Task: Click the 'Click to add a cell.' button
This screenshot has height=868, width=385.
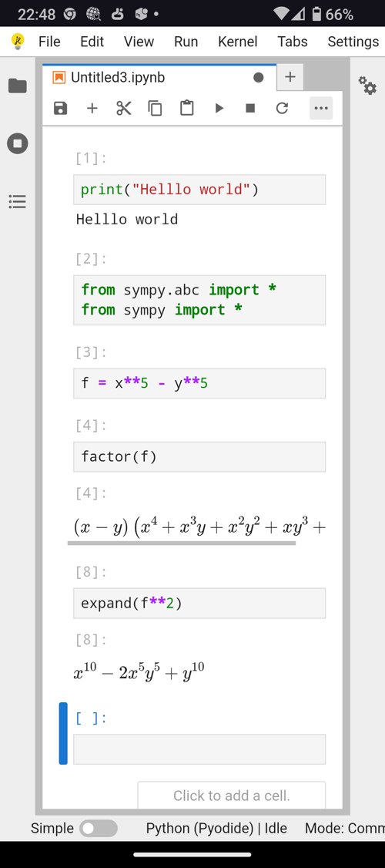Action: tap(231, 796)
